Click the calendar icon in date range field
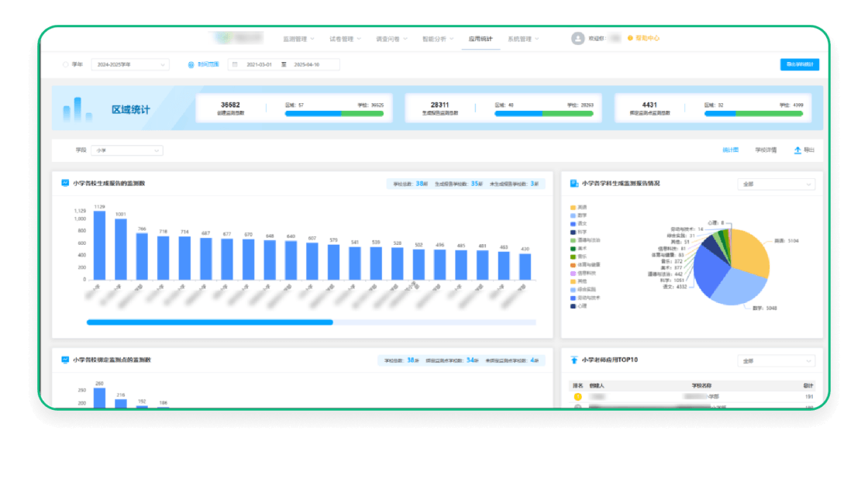The height and width of the screenshot is (496, 868). 235,65
